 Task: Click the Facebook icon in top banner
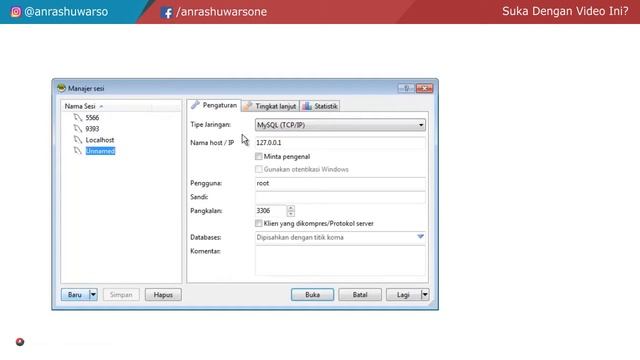click(x=167, y=13)
